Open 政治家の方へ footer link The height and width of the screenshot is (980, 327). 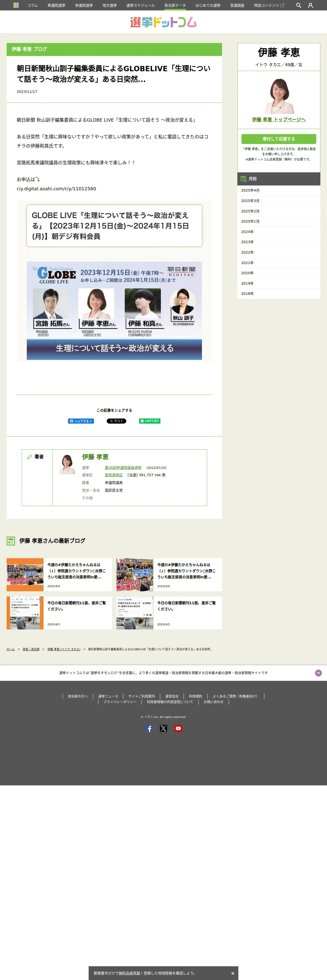pyautogui.click(x=78, y=696)
